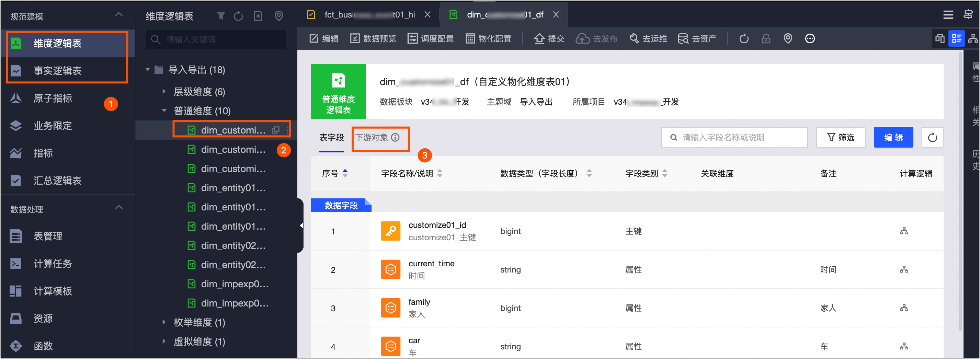Screen dimensions: 980x359
Task: Show info tooltip for 下游对象
Action: pyautogui.click(x=396, y=137)
